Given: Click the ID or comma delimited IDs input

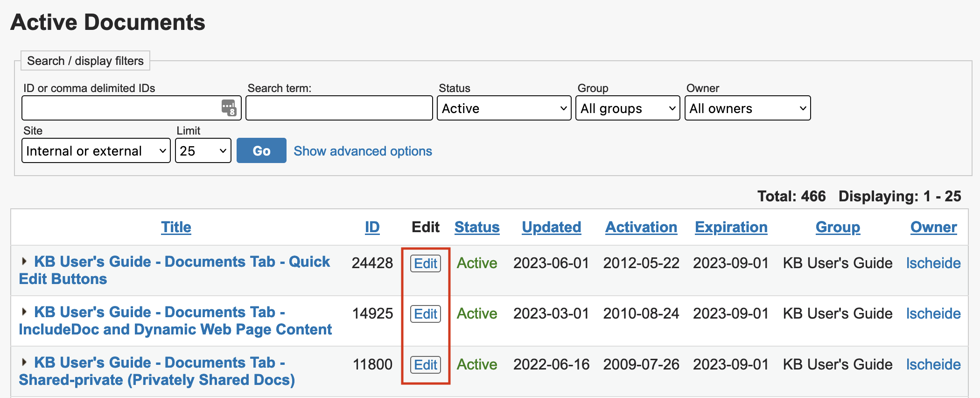Looking at the screenshot, I should (131, 108).
